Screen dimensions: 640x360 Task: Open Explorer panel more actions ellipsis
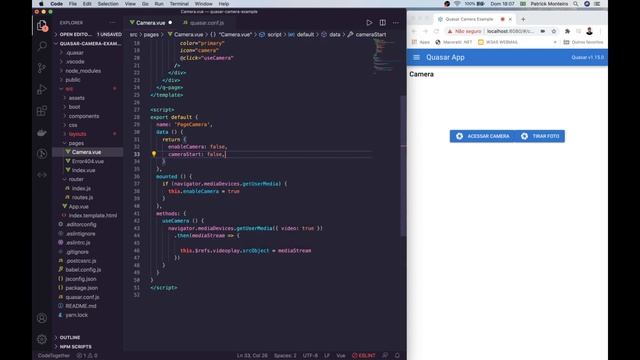click(x=113, y=23)
